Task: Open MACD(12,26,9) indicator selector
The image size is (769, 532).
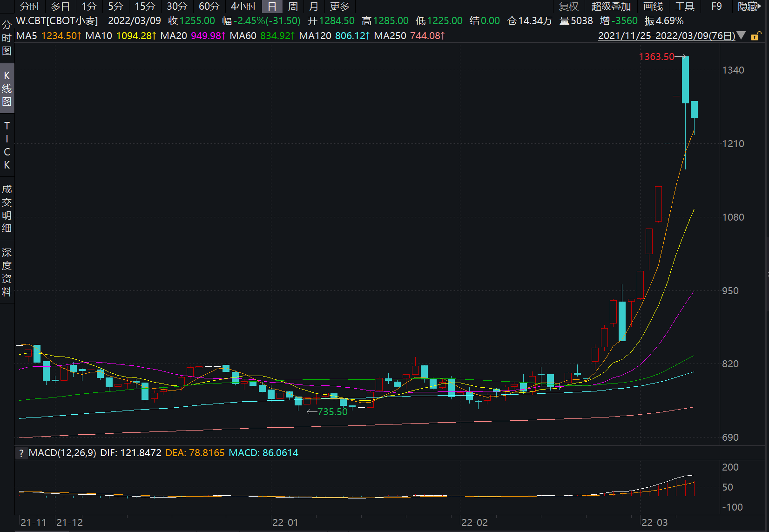Action: 62,453
